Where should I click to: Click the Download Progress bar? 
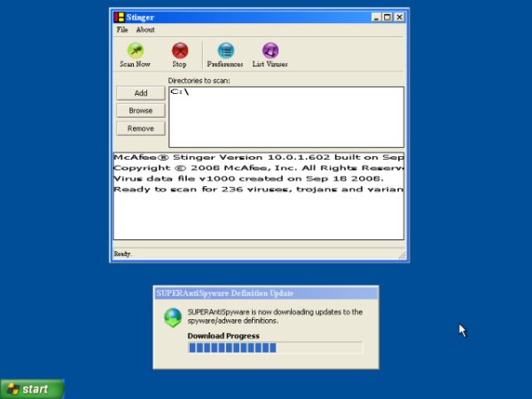(276, 348)
